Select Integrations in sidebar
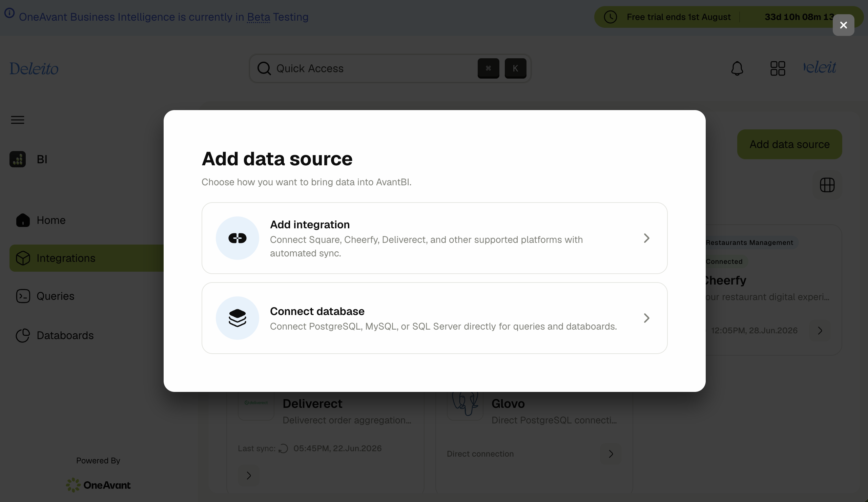 86,258
